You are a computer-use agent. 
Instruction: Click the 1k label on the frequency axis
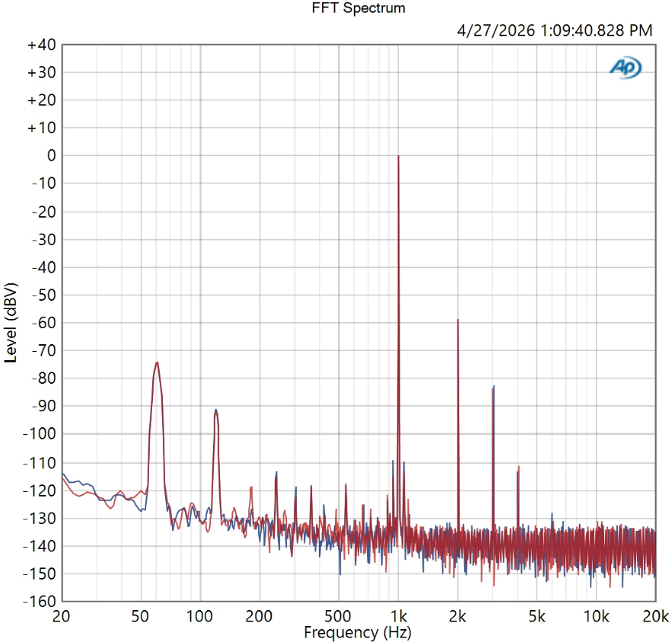(x=399, y=616)
